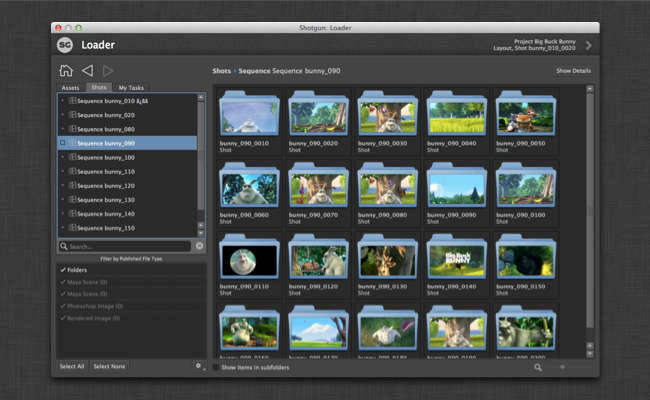The width and height of the screenshot is (650, 400).
Task: Click the Home navigation icon
Action: click(x=66, y=70)
